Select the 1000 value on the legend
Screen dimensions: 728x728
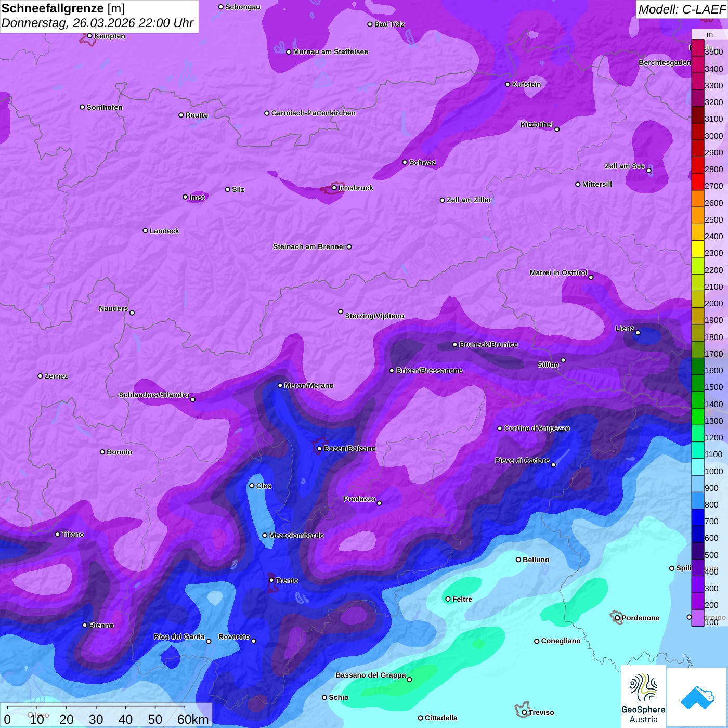[713, 471]
